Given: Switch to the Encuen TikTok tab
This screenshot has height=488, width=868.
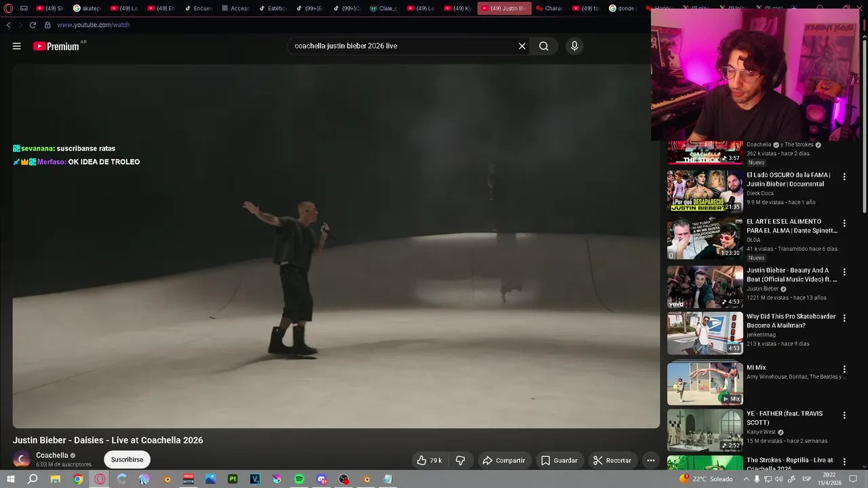Looking at the screenshot, I should [x=199, y=8].
